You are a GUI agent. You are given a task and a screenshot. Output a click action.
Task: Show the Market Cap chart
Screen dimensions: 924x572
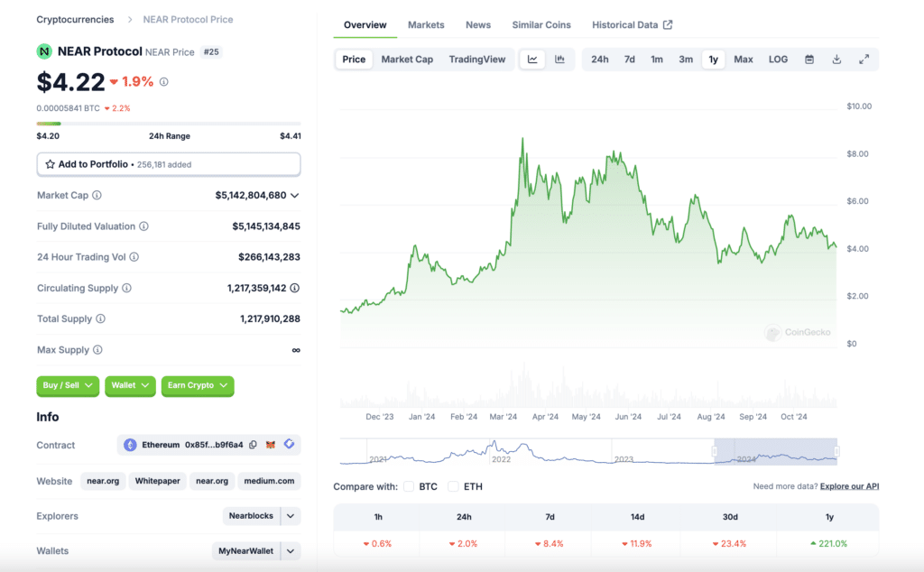[407, 60]
